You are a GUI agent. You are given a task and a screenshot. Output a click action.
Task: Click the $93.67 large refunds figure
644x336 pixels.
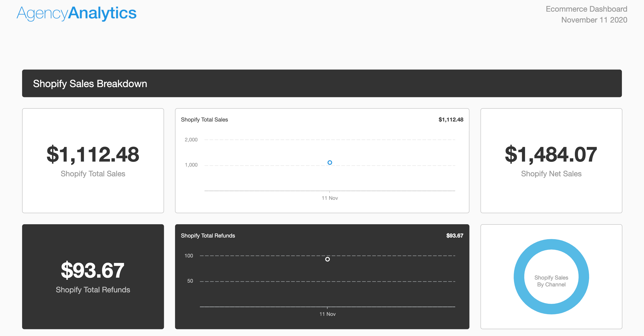point(93,270)
